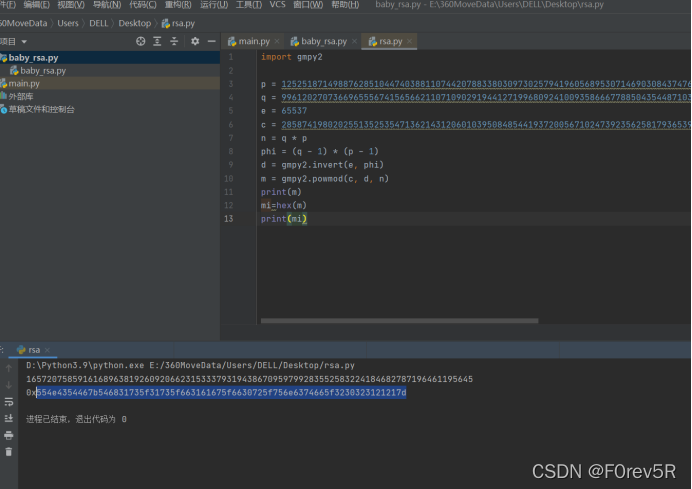
Task: Select root baby_rsa.py project node
Action: click(110, 58)
